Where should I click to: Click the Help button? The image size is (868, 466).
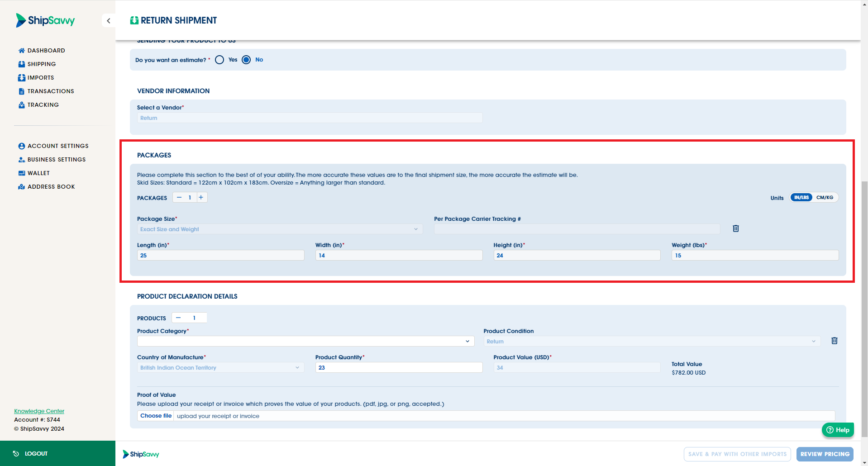point(838,430)
